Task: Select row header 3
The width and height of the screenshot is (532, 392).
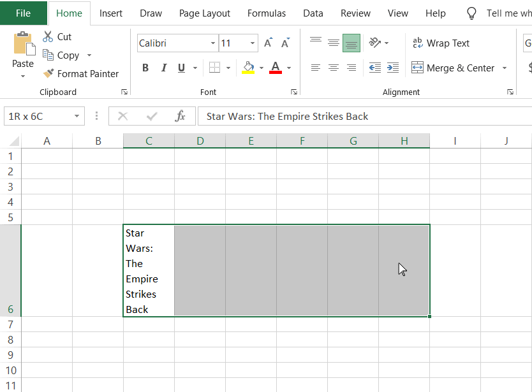Action: pyautogui.click(x=10, y=187)
